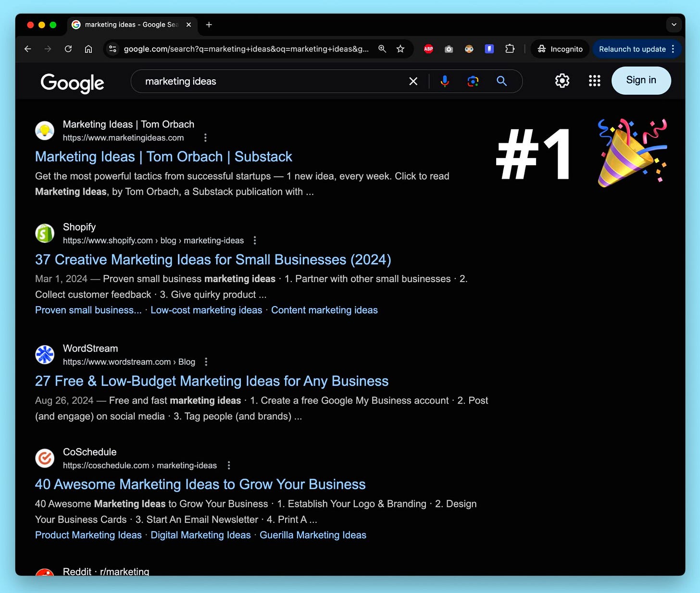The height and width of the screenshot is (593, 700).
Task: View site information icon in address bar
Action: 112,49
